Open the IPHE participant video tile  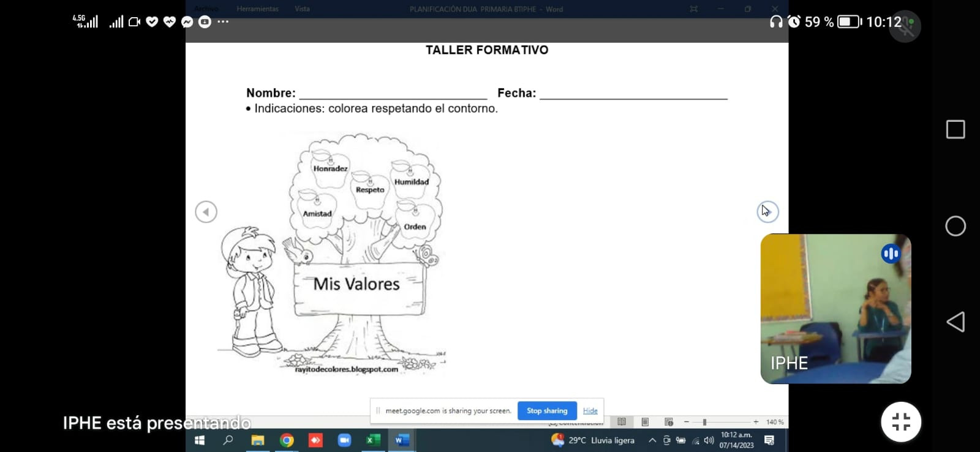[836, 309]
